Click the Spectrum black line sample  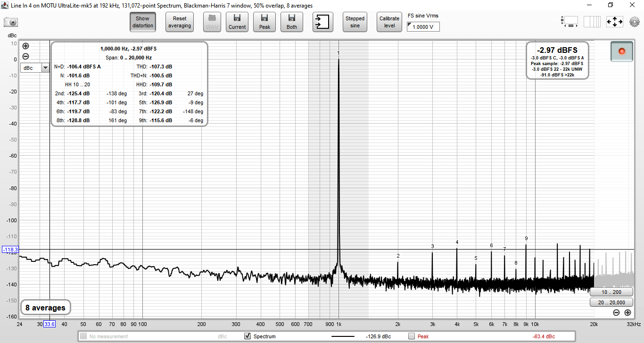(343, 336)
